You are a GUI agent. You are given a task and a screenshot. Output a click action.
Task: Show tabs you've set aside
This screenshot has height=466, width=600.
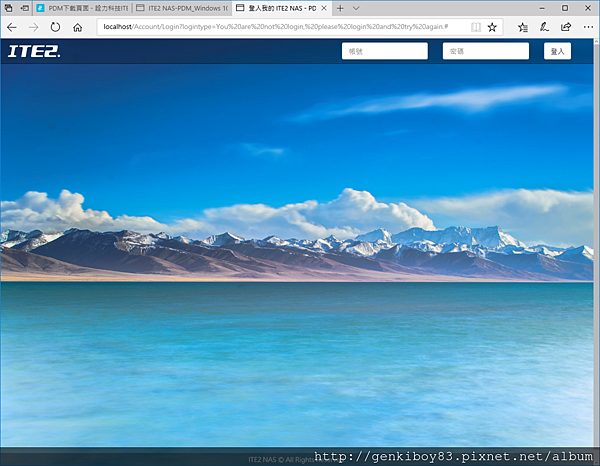click(x=8, y=8)
